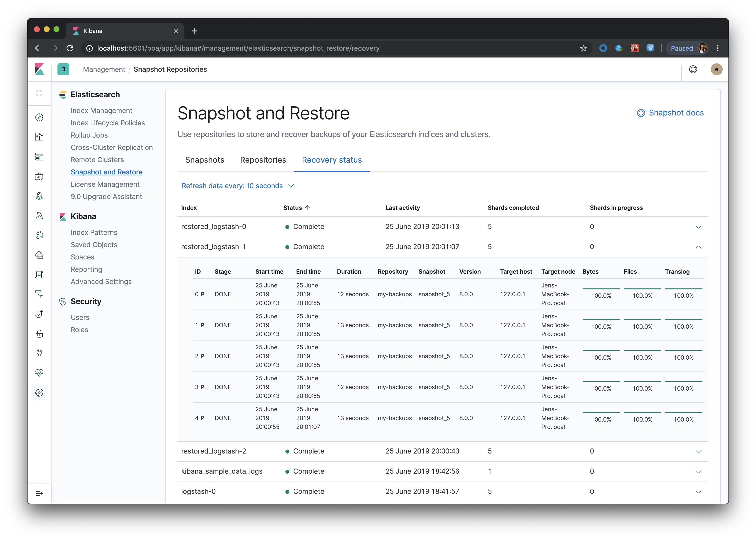Open Dev Tools wrench icon

39,353
